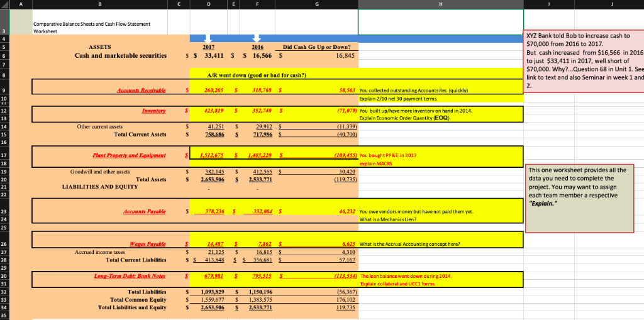The width and height of the screenshot is (644, 320).
Task: Select the 58,563 change value
Action: [x=348, y=89]
